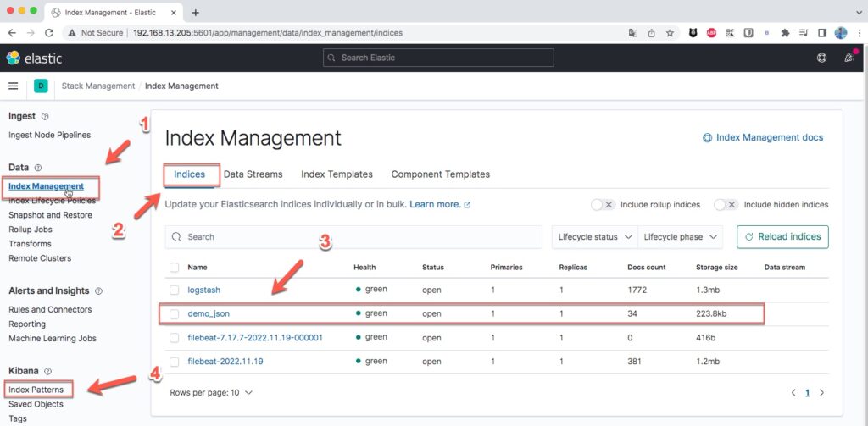Click the QR code extension icon

(x=730, y=33)
